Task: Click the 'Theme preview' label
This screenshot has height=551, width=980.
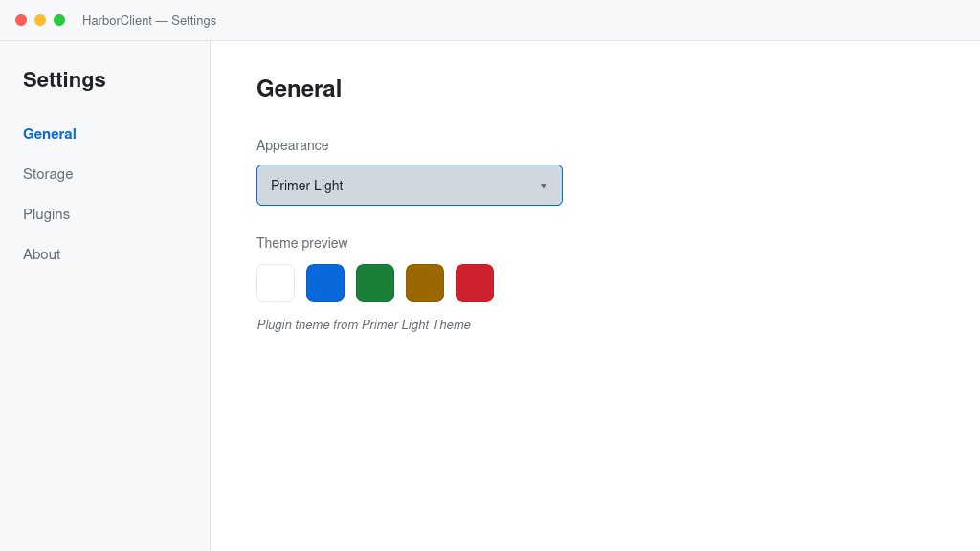Action: (x=301, y=243)
